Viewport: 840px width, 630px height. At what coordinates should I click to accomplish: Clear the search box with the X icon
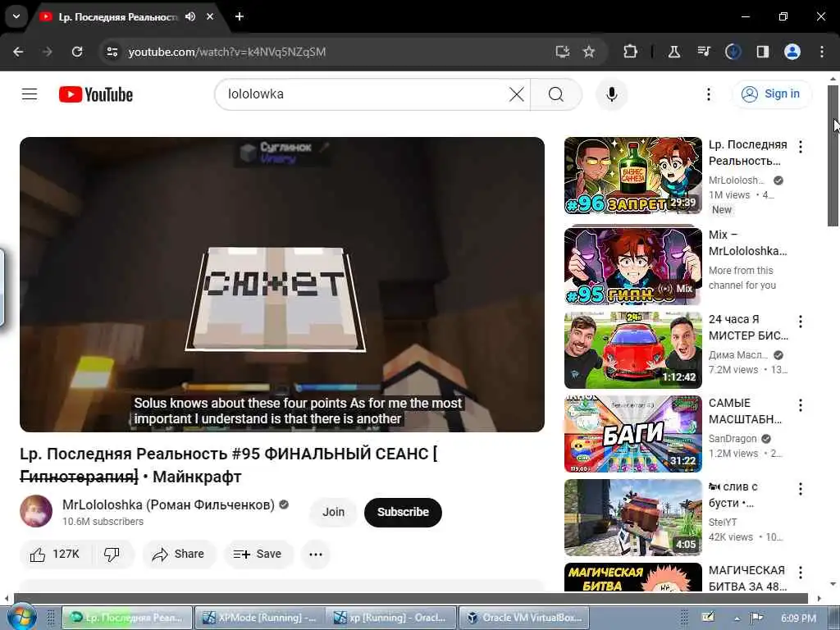click(517, 94)
